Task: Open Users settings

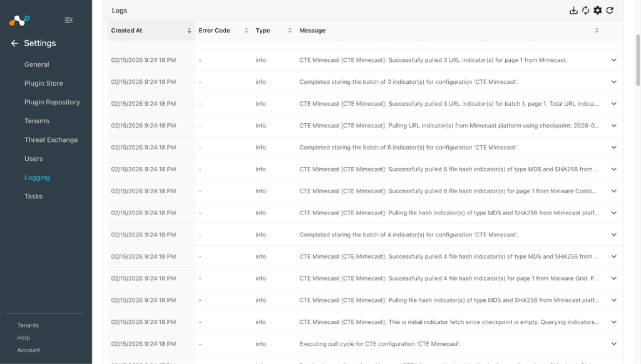Action: (34, 158)
